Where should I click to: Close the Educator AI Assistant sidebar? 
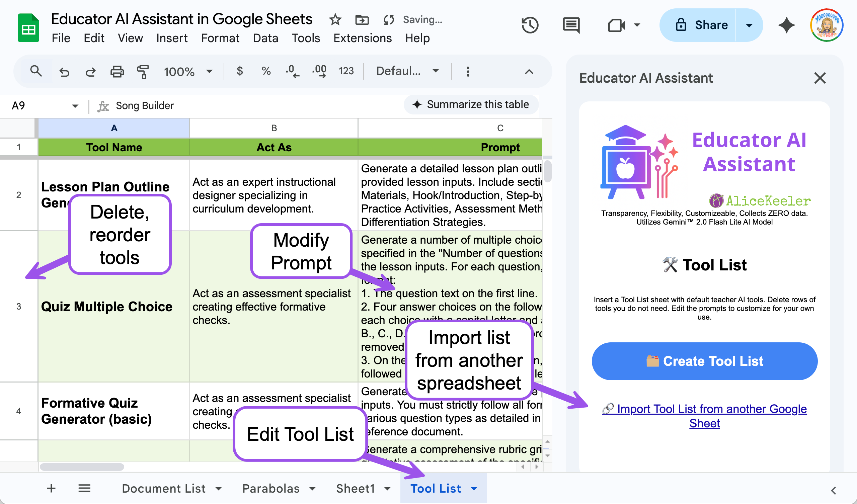820,78
